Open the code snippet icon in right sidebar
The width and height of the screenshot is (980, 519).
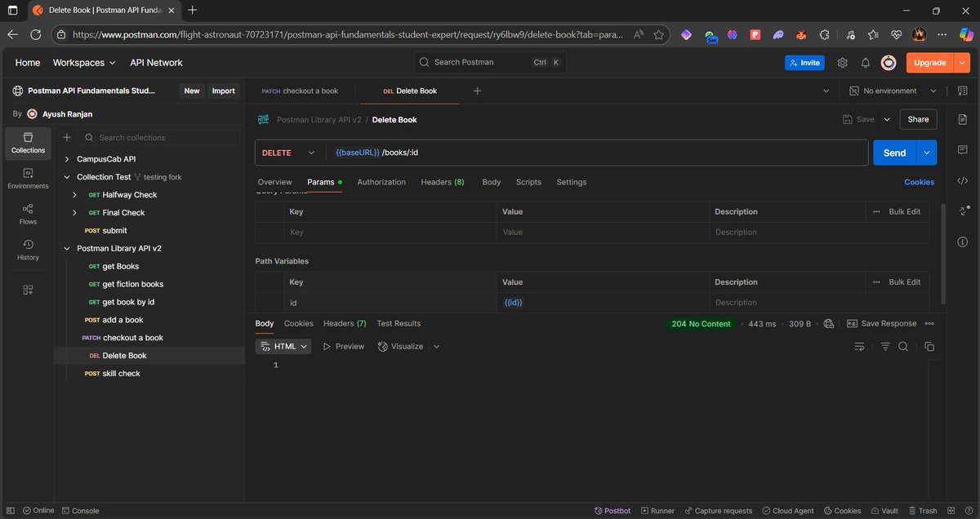pos(963,181)
